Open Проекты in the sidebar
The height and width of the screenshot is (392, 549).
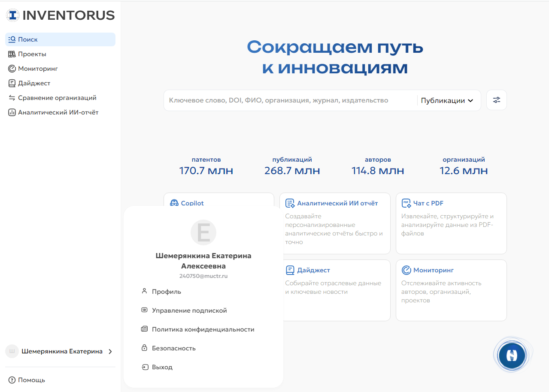pyautogui.click(x=32, y=54)
